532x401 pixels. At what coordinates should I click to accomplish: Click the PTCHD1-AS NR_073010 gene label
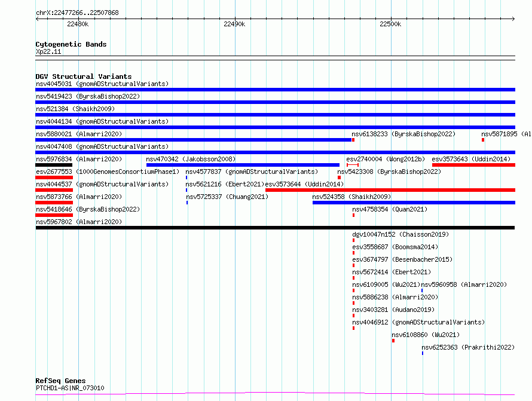coord(70,388)
